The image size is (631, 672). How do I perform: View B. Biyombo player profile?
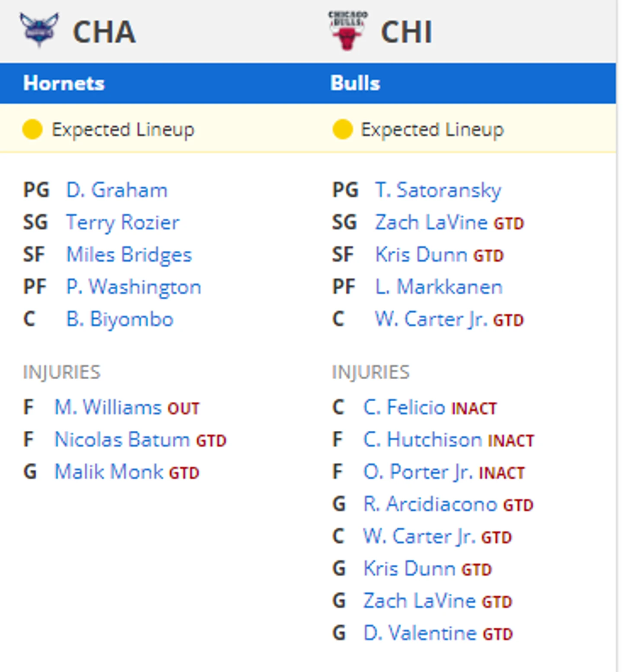coord(120,320)
